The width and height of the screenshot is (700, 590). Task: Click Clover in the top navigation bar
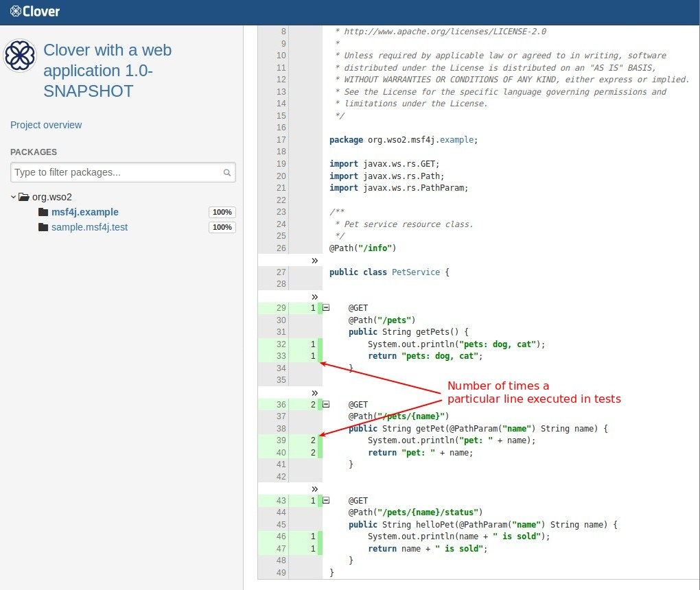(34, 11)
